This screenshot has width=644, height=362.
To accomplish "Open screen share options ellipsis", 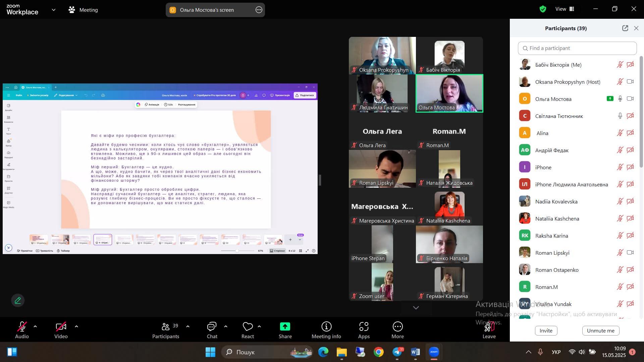I will pyautogui.click(x=259, y=10).
